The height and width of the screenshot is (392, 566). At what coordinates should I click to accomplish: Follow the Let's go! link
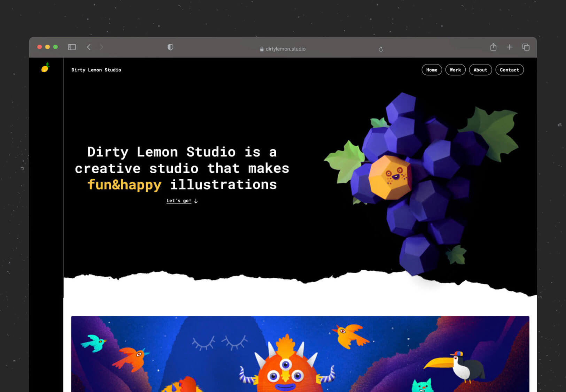point(179,201)
